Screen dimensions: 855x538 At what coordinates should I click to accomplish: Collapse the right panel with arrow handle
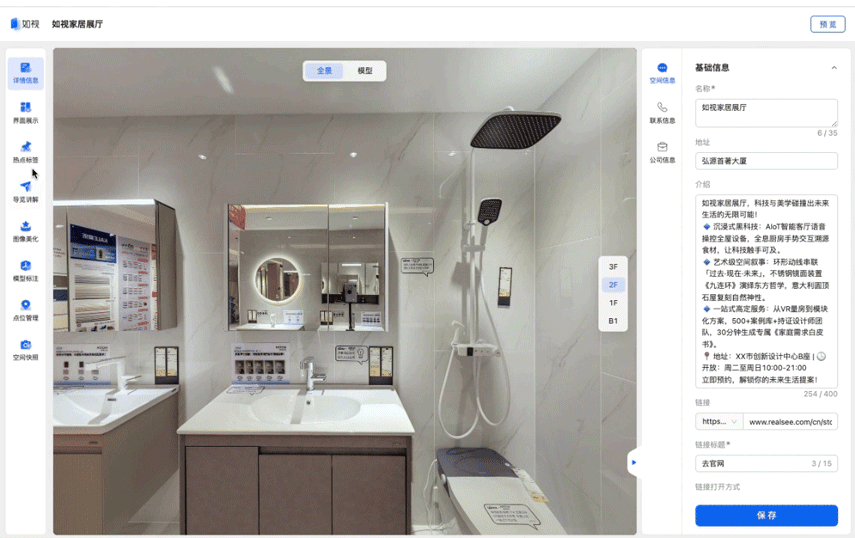633,462
